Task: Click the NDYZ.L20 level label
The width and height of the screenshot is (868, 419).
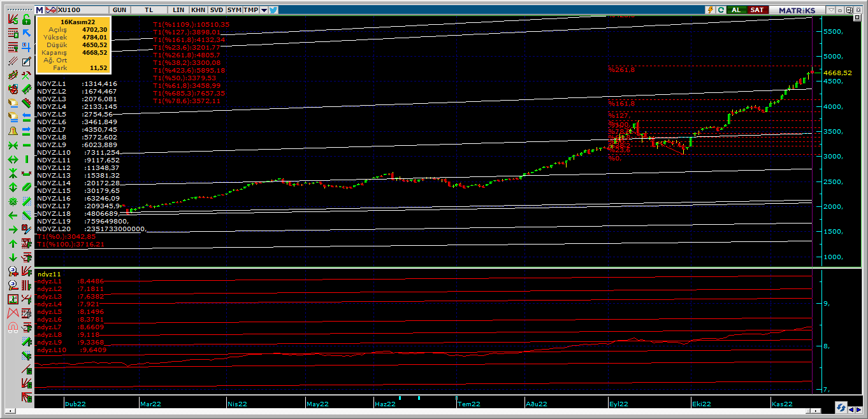Action: coord(54,229)
